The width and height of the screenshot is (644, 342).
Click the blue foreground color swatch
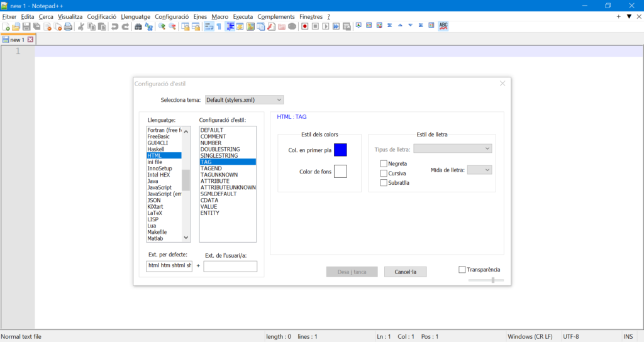click(x=340, y=150)
